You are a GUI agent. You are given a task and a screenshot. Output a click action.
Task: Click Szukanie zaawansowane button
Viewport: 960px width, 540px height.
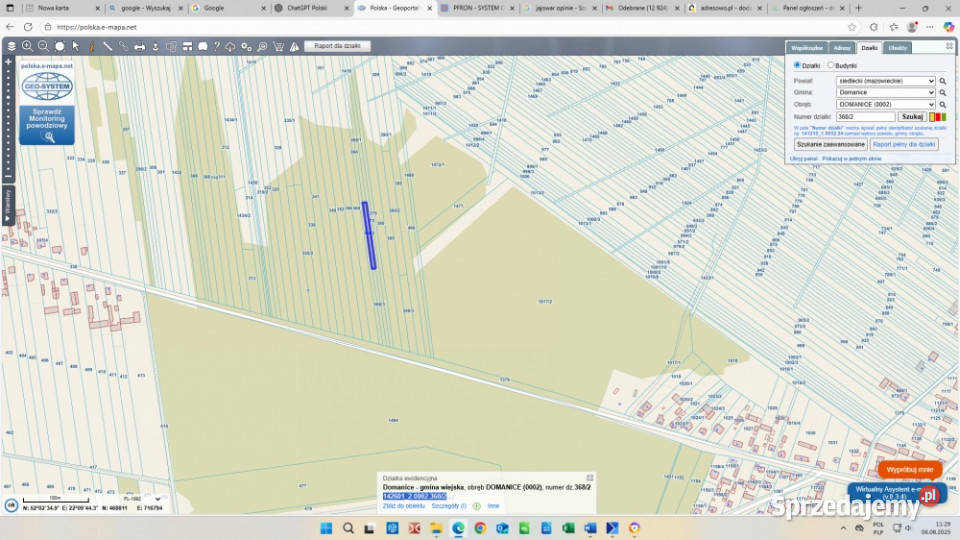coord(830,144)
